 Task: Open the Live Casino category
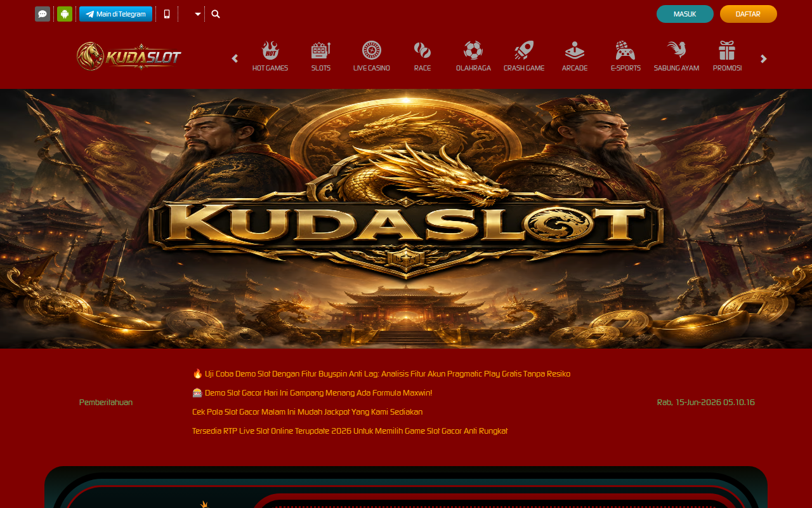point(372,56)
